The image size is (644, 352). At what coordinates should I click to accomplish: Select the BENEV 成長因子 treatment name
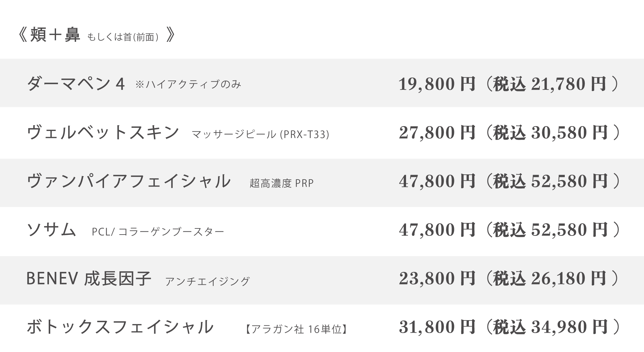pyautogui.click(x=89, y=279)
